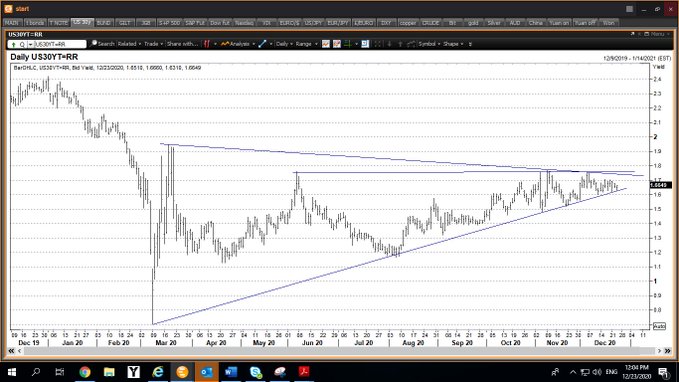679x382 pixels.
Task: Open the Trade menu button
Action: click(x=153, y=44)
